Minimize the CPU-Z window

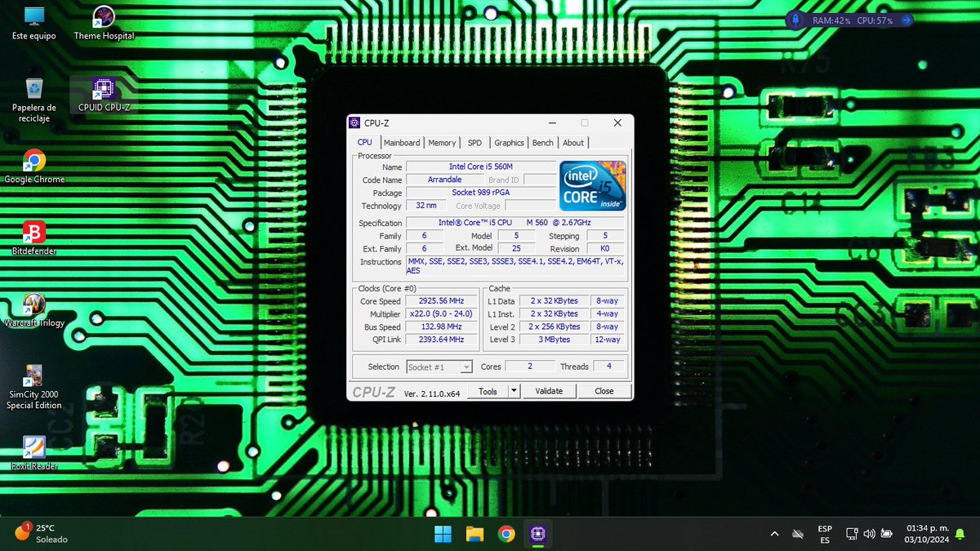550,123
